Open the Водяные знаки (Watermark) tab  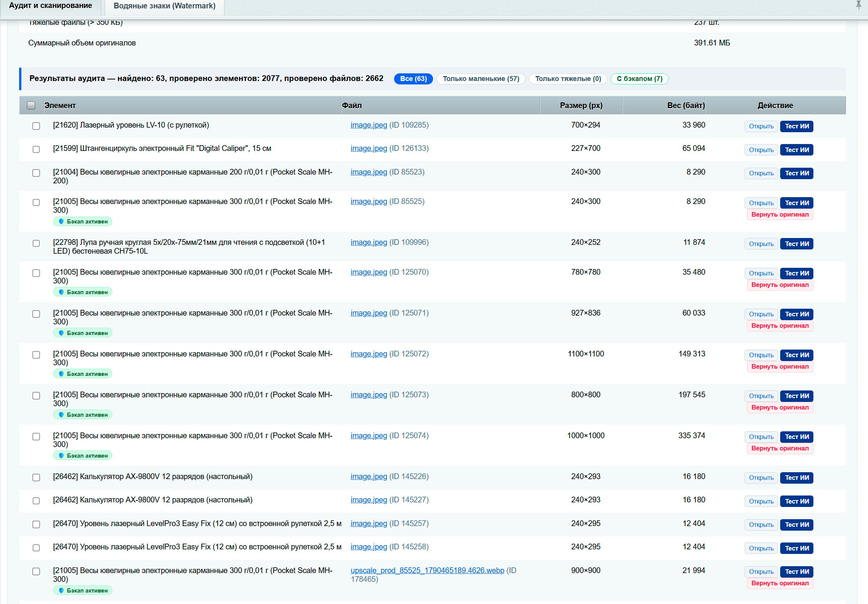point(165,6)
